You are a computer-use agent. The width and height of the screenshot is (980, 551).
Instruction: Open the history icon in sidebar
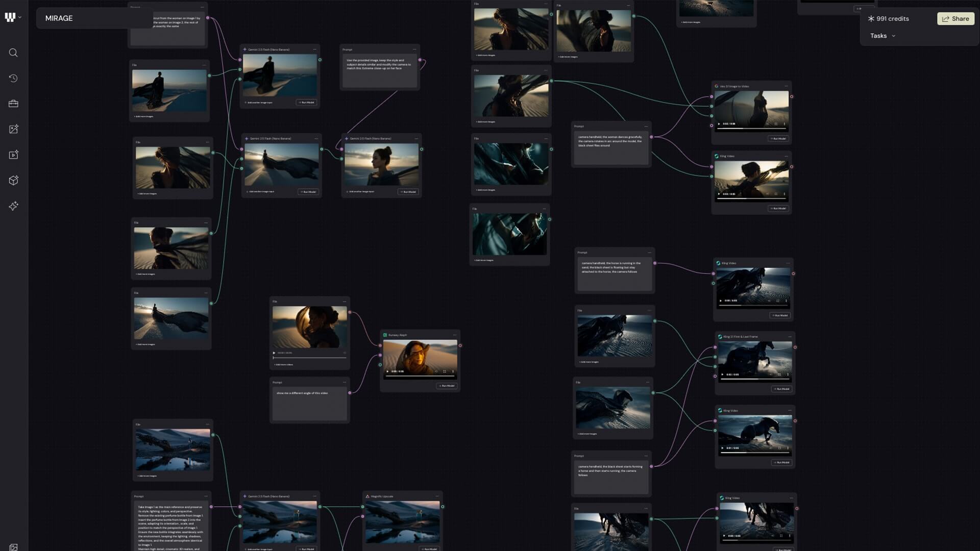point(13,78)
